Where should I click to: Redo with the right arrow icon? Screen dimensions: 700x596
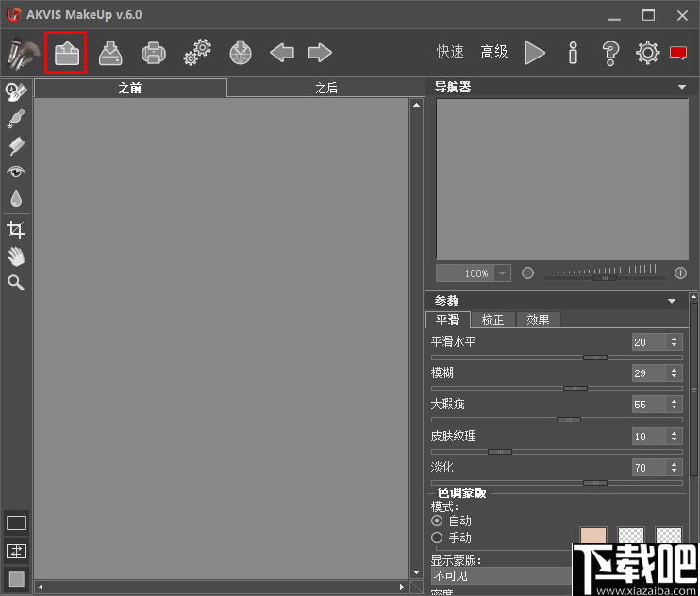click(x=320, y=53)
